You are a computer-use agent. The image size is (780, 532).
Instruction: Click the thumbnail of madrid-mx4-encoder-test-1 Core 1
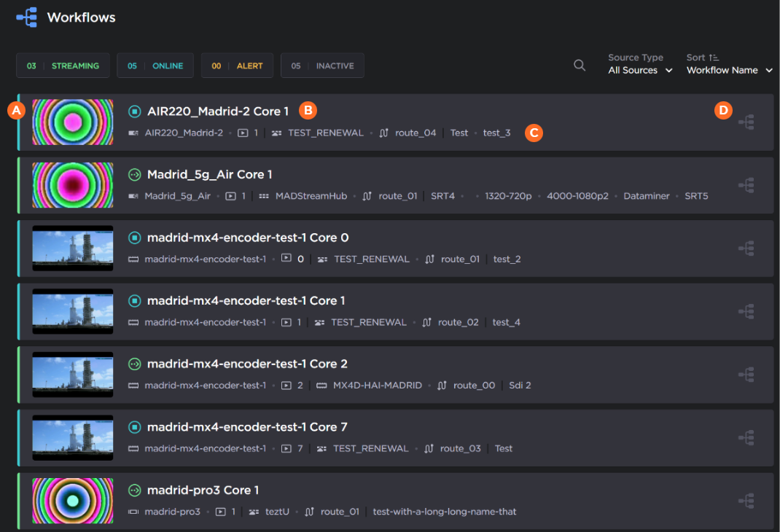coord(73,312)
